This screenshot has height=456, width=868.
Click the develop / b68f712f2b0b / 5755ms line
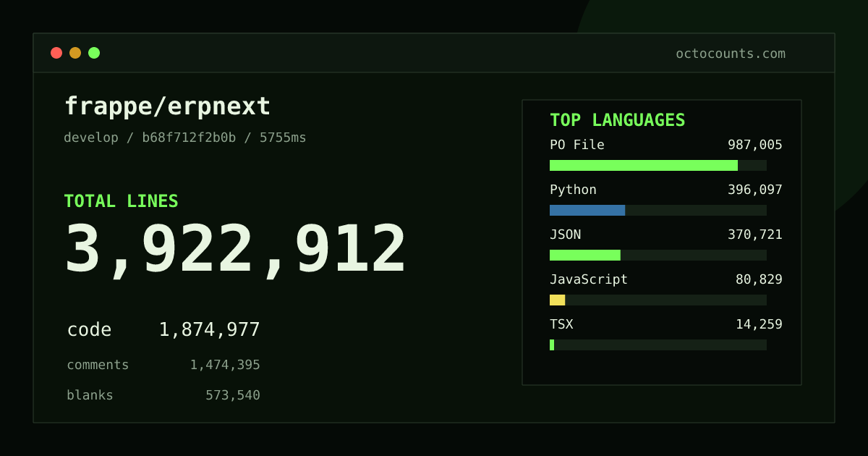coord(185,138)
